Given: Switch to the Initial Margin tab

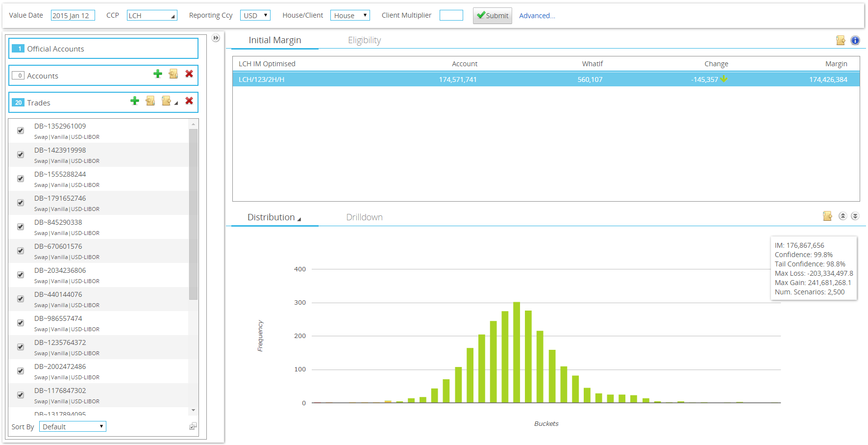Looking at the screenshot, I should point(275,40).
